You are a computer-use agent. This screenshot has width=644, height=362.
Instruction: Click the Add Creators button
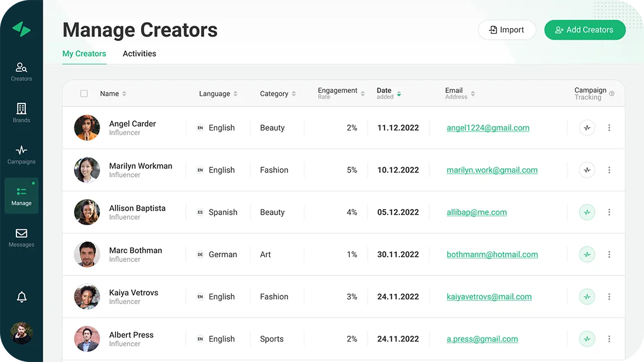pos(584,30)
